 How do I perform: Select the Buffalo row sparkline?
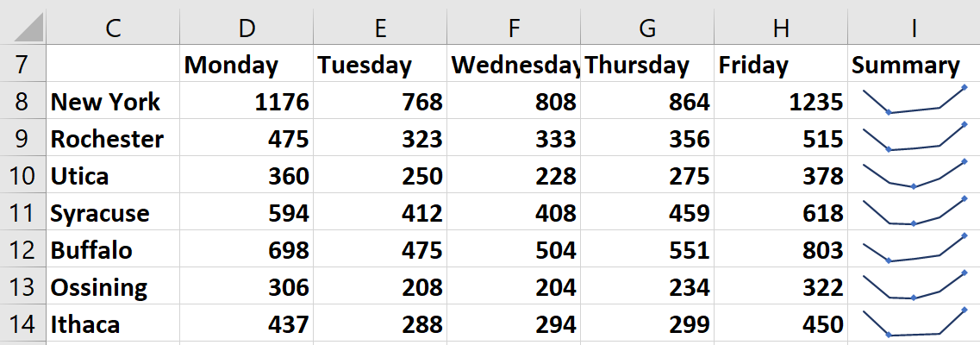pos(914,250)
